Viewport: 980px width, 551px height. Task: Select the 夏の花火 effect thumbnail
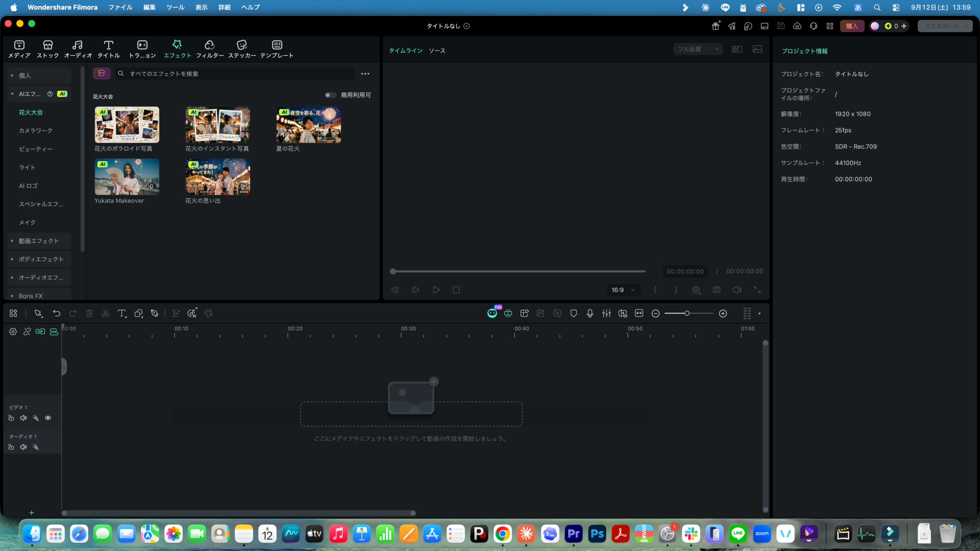pos(309,125)
